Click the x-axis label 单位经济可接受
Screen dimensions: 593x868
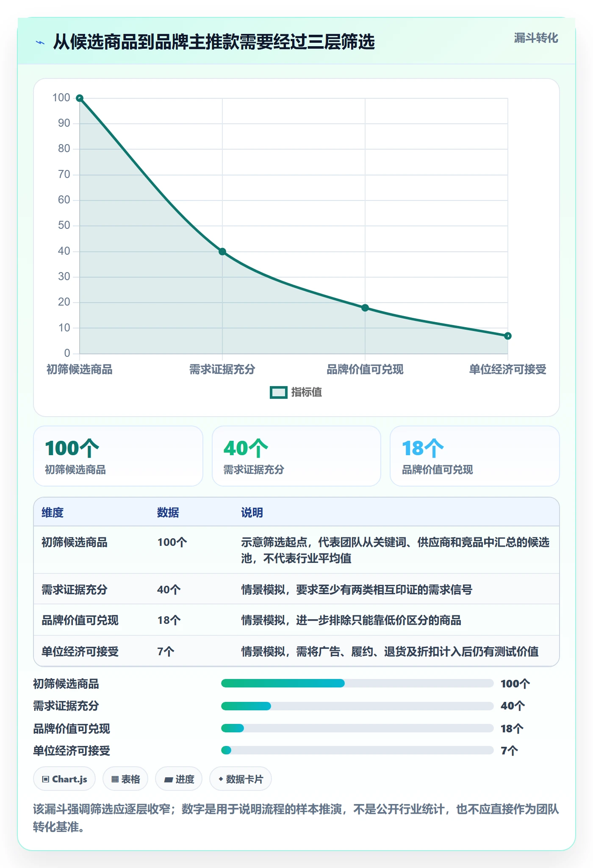508,370
